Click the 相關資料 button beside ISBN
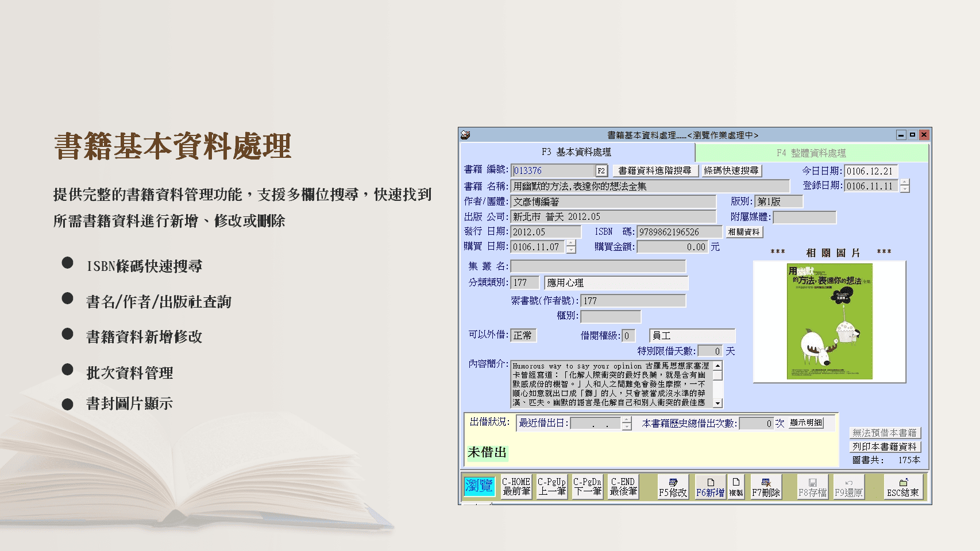This screenshot has width=980, height=551. (x=745, y=232)
